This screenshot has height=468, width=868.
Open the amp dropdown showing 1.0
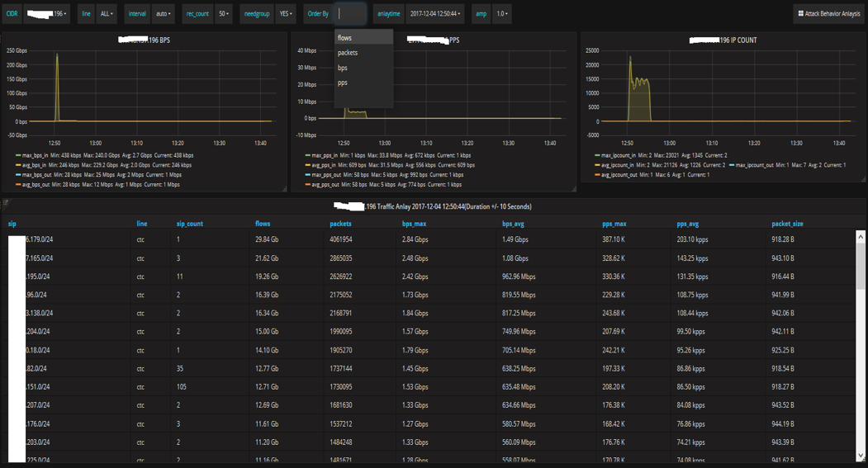tap(501, 14)
